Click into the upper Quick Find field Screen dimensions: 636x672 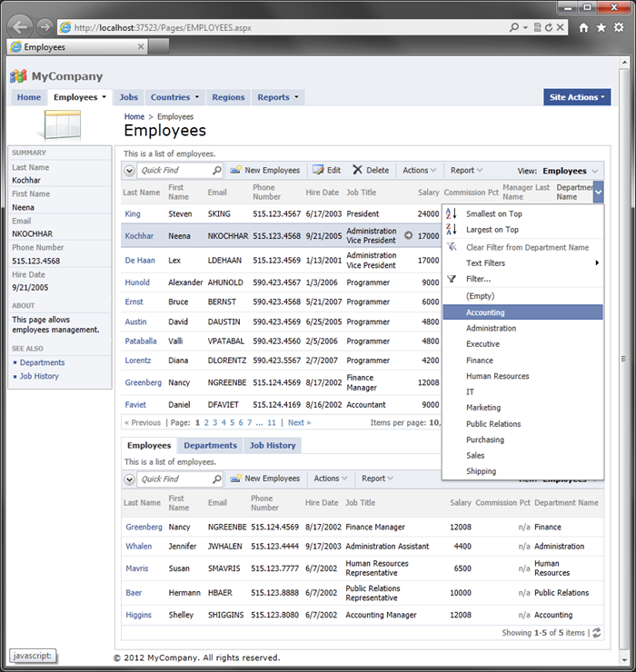175,170
